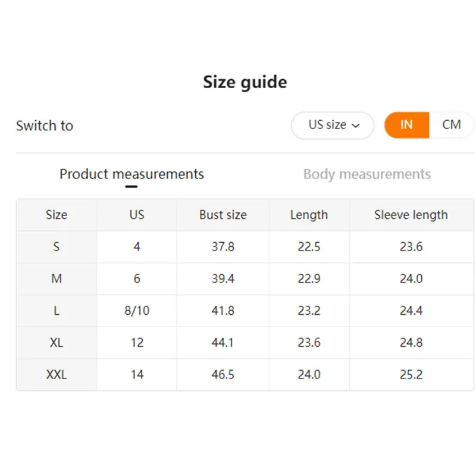Click the Bust size column header
Screen dimensions: 476x476
(x=223, y=215)
